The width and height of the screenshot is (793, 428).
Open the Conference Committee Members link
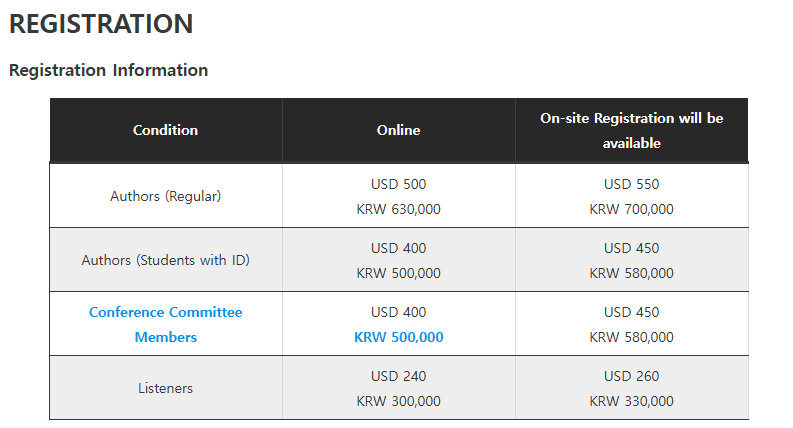click(165, 324)
